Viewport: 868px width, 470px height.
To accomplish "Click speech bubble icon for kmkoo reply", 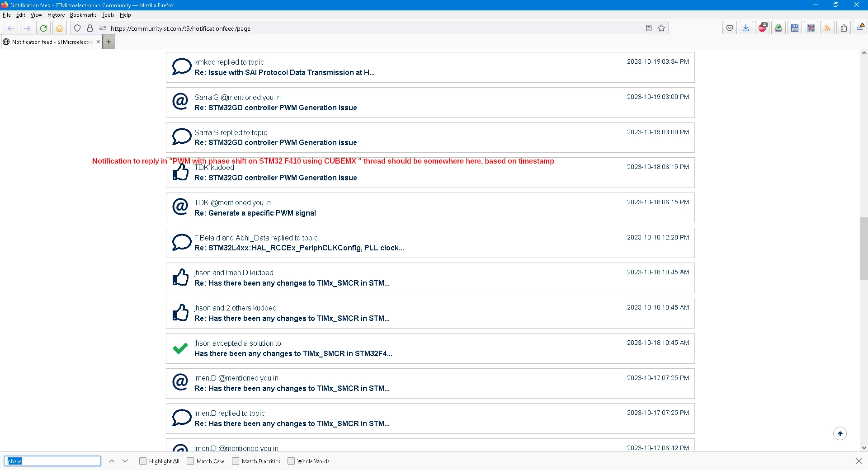I will point(181,66).
